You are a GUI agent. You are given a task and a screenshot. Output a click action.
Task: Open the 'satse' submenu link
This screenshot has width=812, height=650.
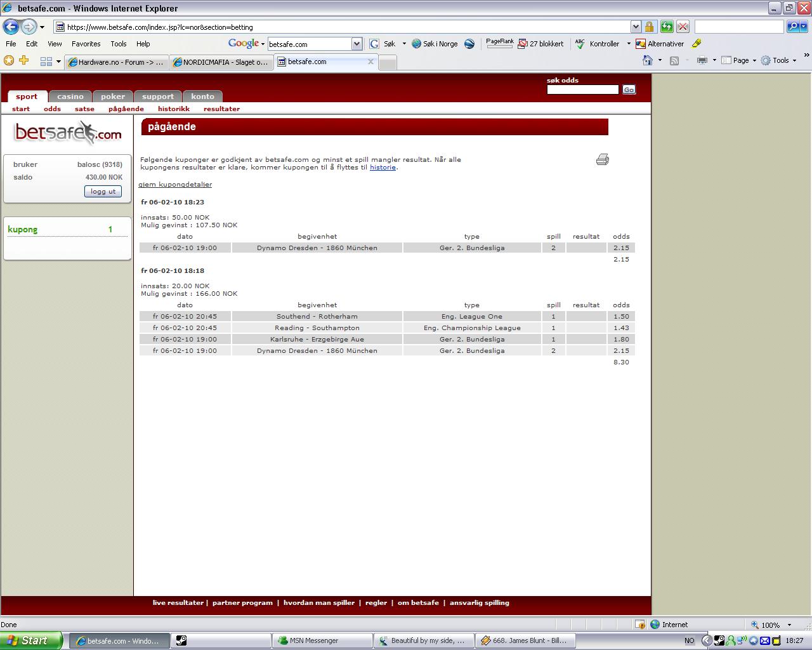click(84, 109)
